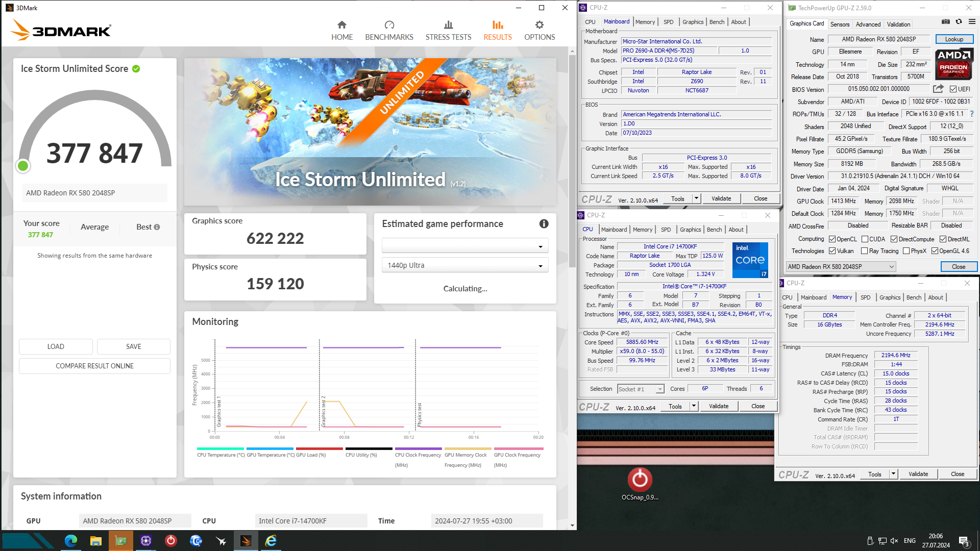Screen dimensions: 980x551
Task: Open the Socket #1 selection dropdown
Action: pyautogui.click(x=641, y=389)
